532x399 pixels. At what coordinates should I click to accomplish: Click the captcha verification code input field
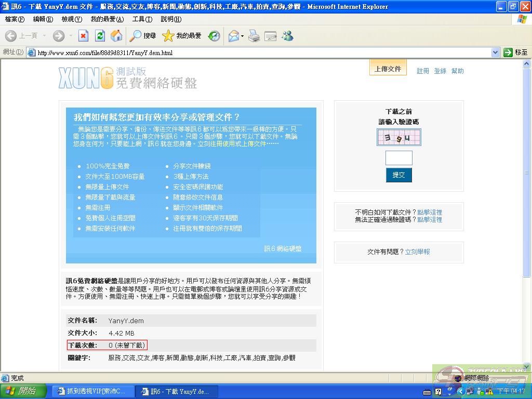[x=398, y=158]
